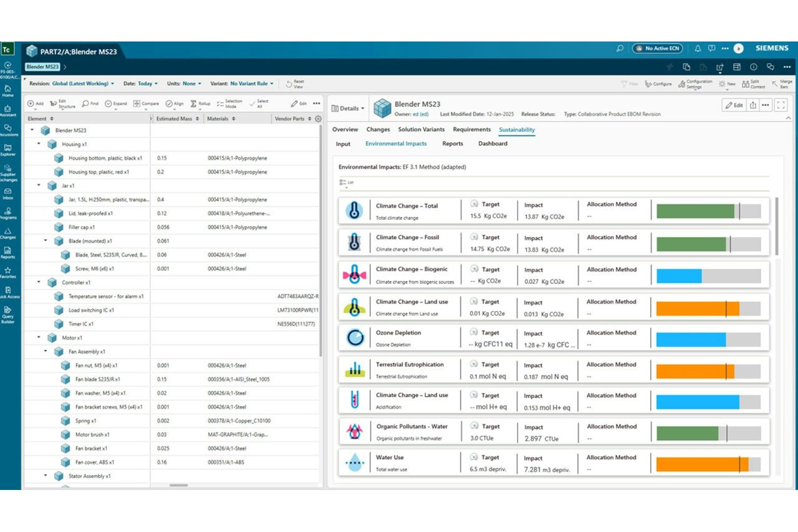Click Reset View
Screen dimensions: 798x532
point(295,84)
